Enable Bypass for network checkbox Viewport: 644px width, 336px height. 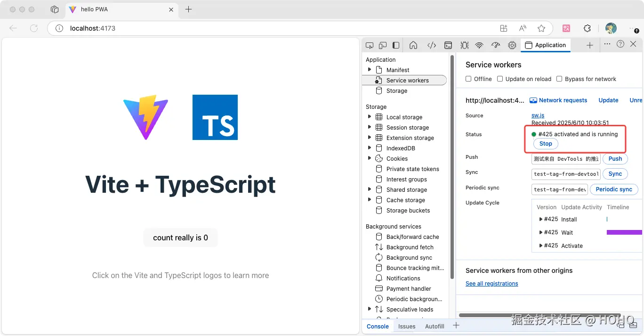559,79
